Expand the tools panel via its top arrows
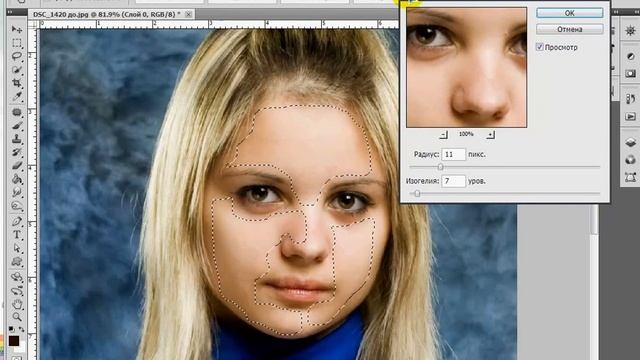640x360 pixels. [9, 13]
